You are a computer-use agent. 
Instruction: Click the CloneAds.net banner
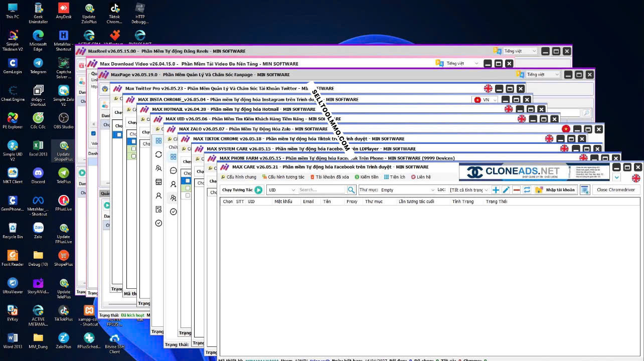coord(534,172)
